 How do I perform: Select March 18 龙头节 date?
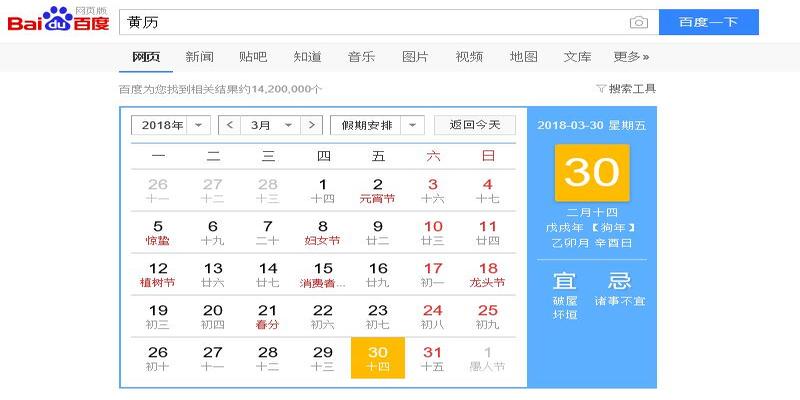(x=487, y=274)
